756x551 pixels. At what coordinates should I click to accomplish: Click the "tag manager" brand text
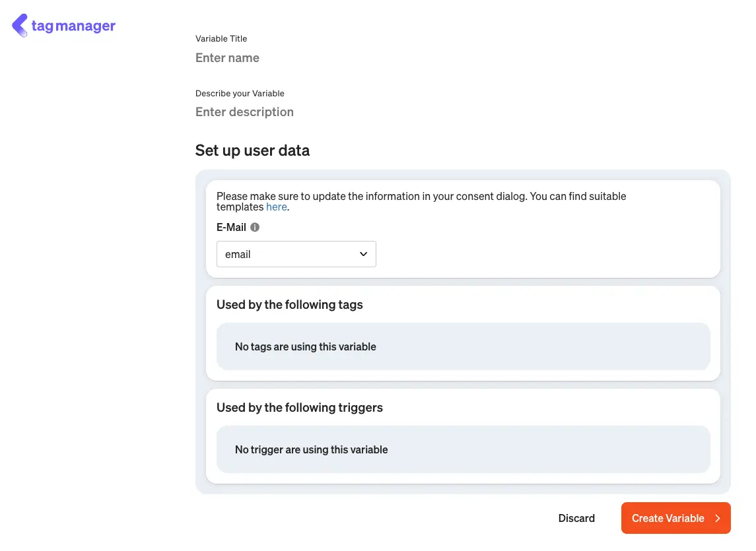[73, 26]
